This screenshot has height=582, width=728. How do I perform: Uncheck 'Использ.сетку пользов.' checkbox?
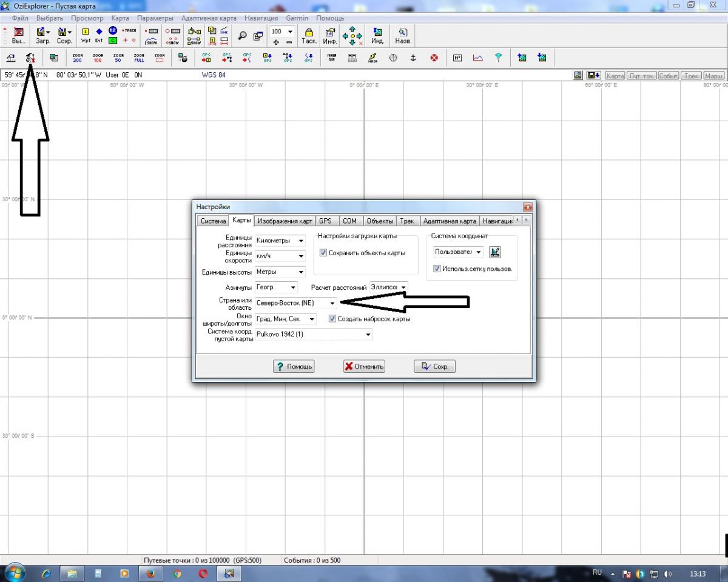437,269
